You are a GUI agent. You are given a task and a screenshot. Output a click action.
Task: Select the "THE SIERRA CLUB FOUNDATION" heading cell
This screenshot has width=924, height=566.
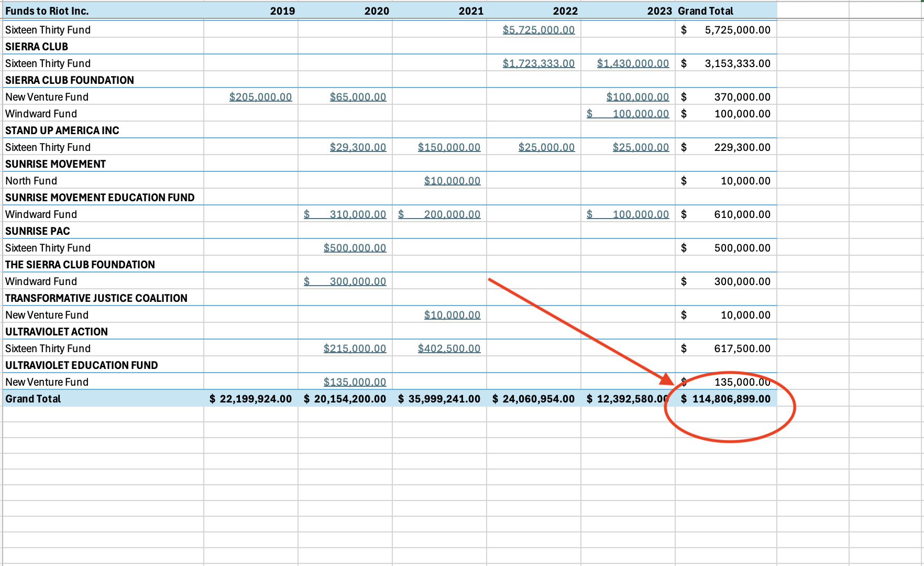coord(103,265)
